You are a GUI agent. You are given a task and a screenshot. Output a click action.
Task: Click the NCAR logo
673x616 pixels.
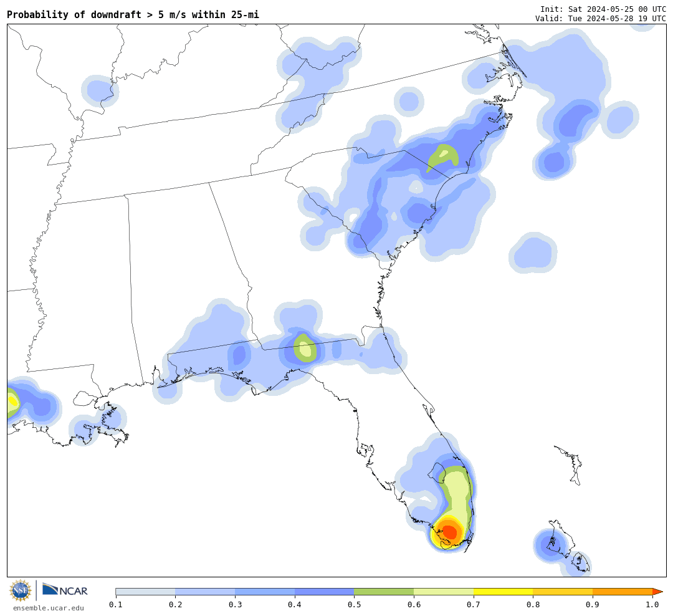(65, 590)
